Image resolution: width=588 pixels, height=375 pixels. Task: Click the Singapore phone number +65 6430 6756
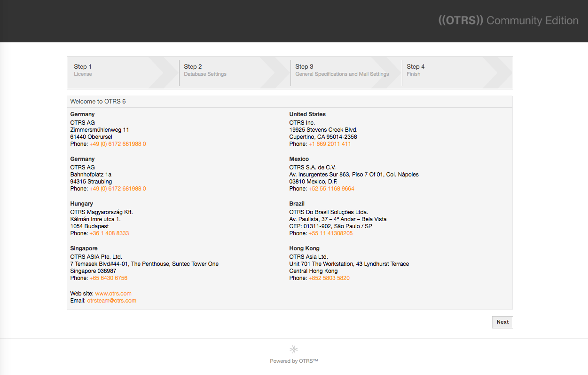click(109, 278)
